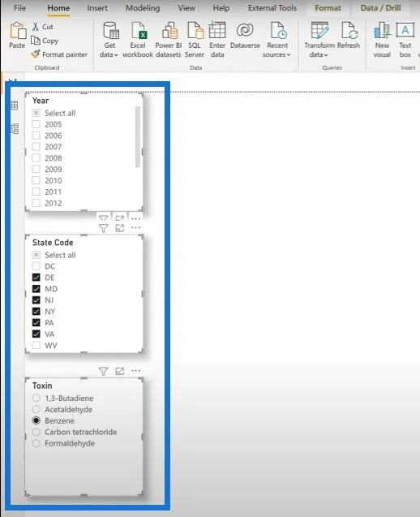420x517 pixels.
Task: Click the State Code slicer title
Action: click(x=53, y=243)
